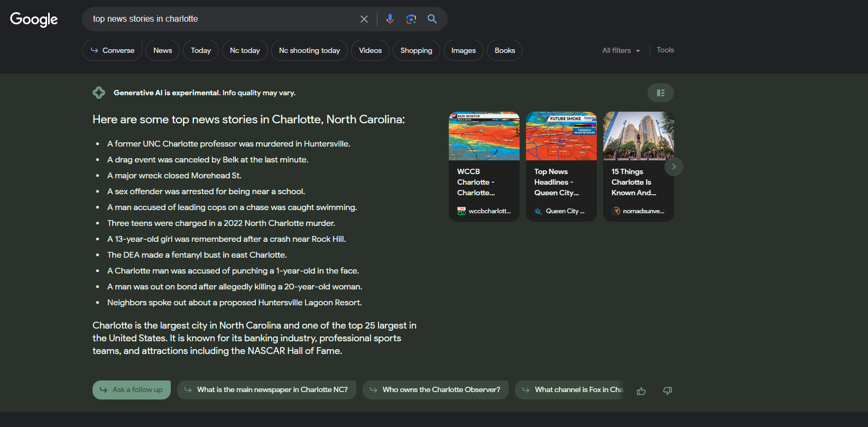
Task: Switch to Images results
Action: 464,50
